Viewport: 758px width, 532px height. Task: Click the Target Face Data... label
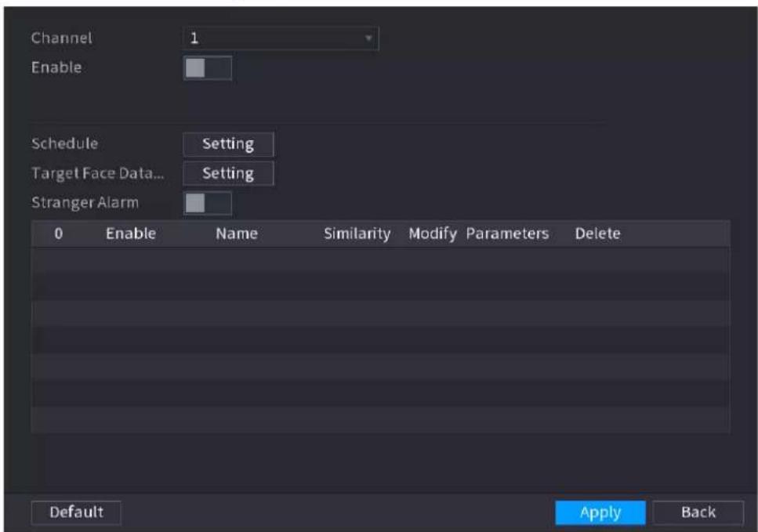click(x=98, y=173)
